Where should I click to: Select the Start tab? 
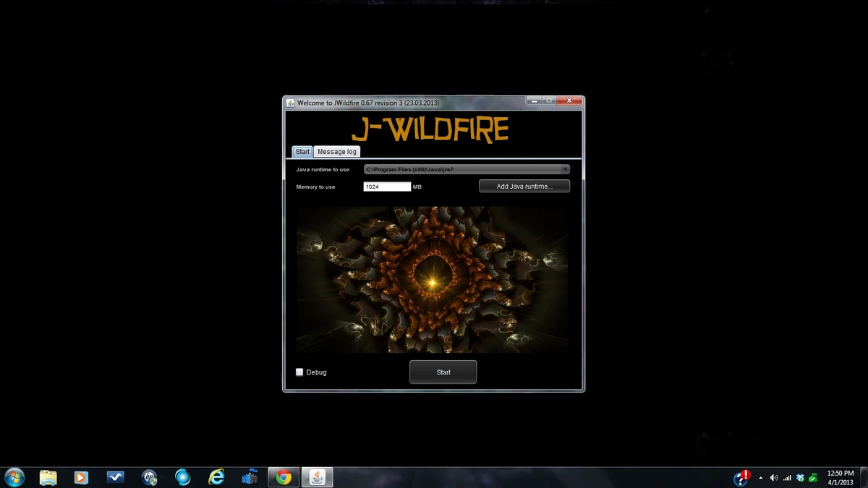click(x=302, y=151)
